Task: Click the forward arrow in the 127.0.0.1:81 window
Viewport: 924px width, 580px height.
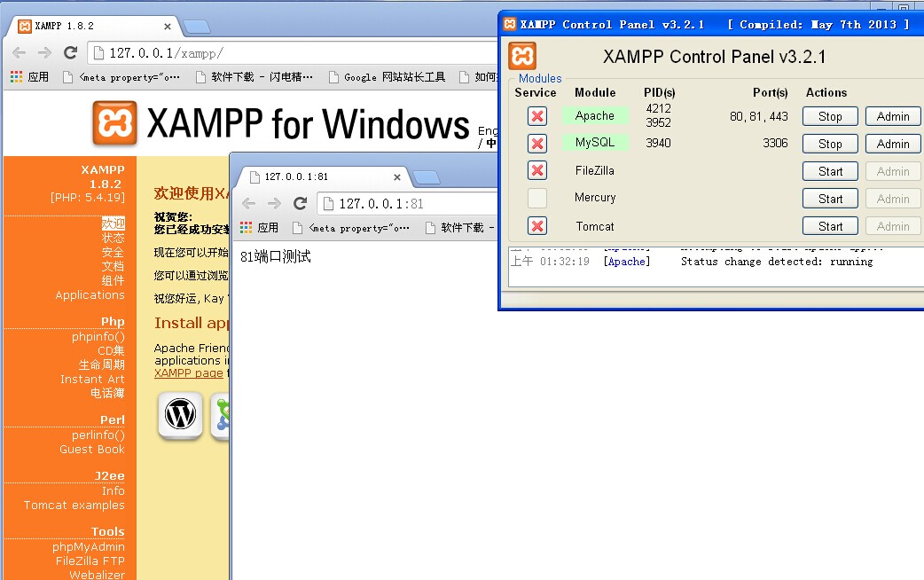Action: tap(274, 203)
